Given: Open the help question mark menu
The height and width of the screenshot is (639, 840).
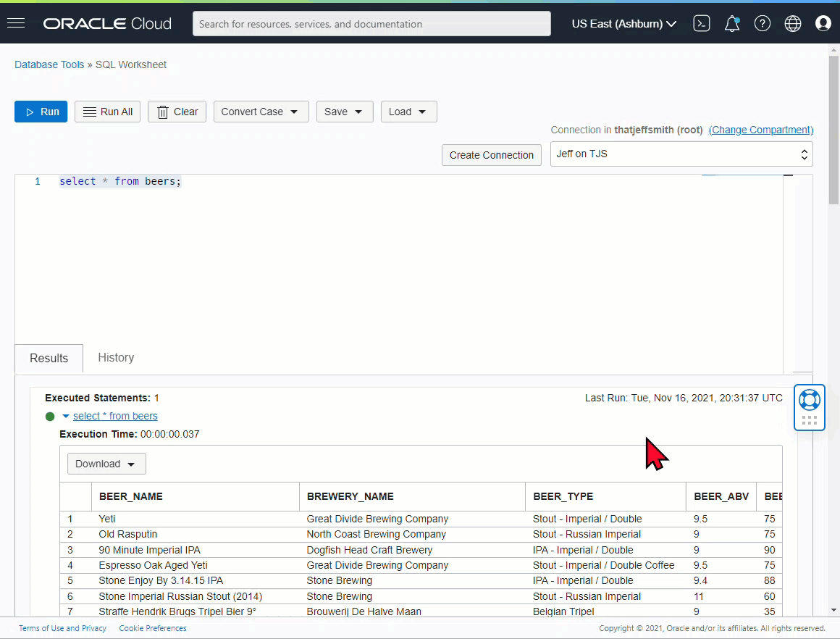Looking at the screenshot, I should point(763,24).
